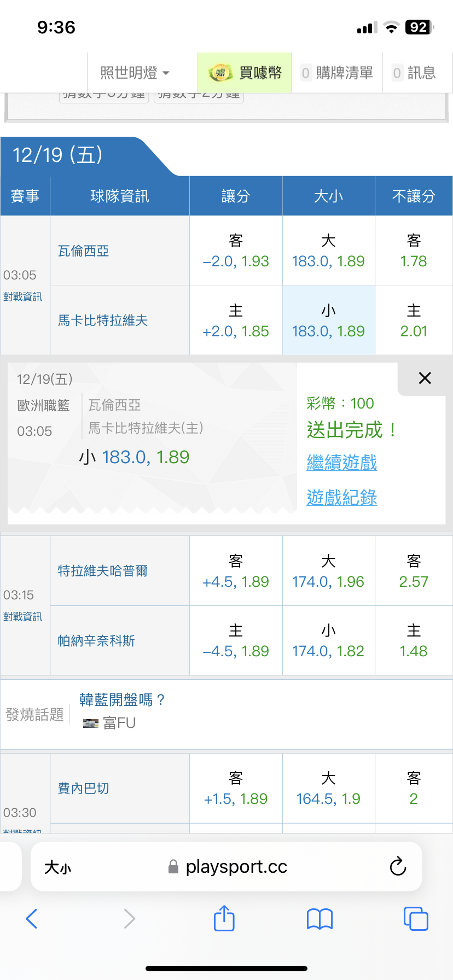Go back with Safari back arrow
Image resolution: width=453 pixels, height=980 pixels.
32,919
